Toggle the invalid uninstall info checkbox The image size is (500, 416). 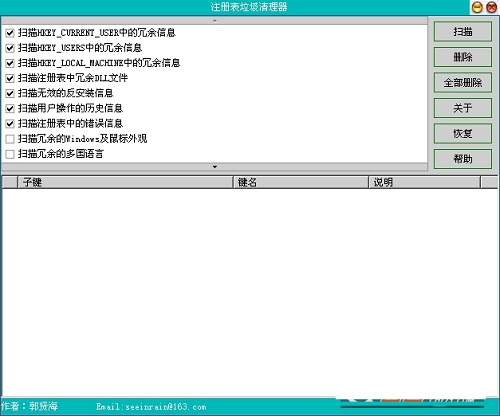tap(10, 93)
